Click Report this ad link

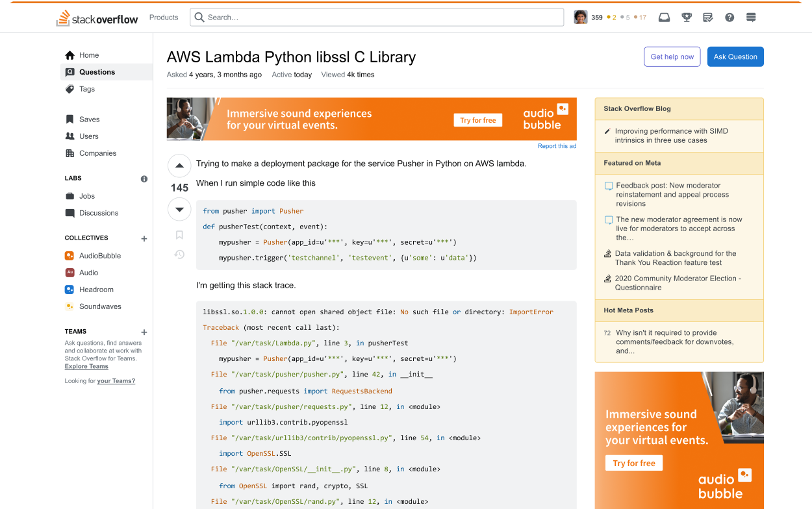557,146
